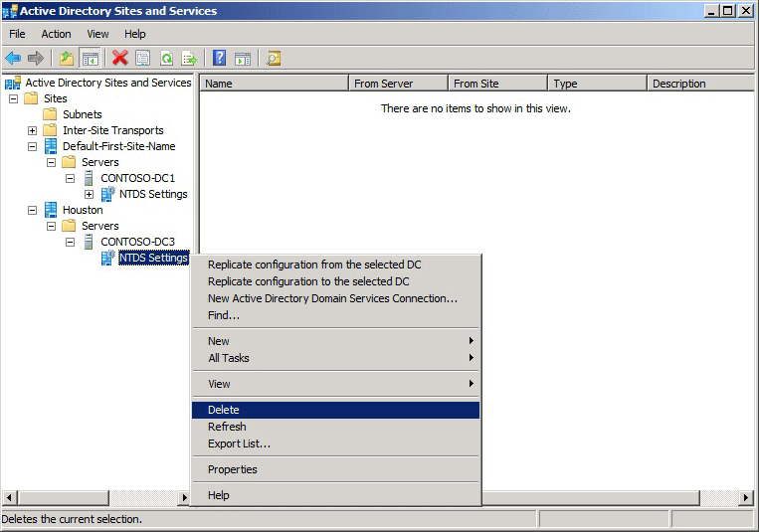Click the tree pane's right scroll arrow

tap(183, 497)
